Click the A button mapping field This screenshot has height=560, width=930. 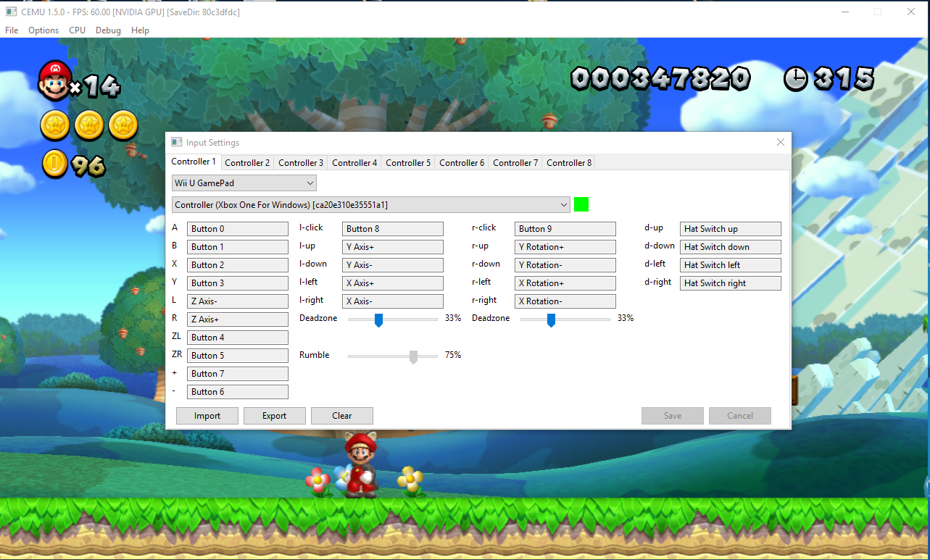[238, 229]
